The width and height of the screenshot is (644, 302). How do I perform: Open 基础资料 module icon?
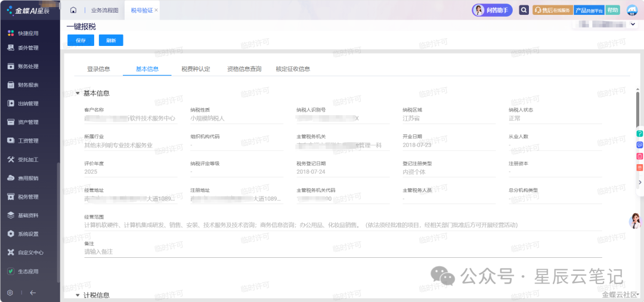point(11,215)
